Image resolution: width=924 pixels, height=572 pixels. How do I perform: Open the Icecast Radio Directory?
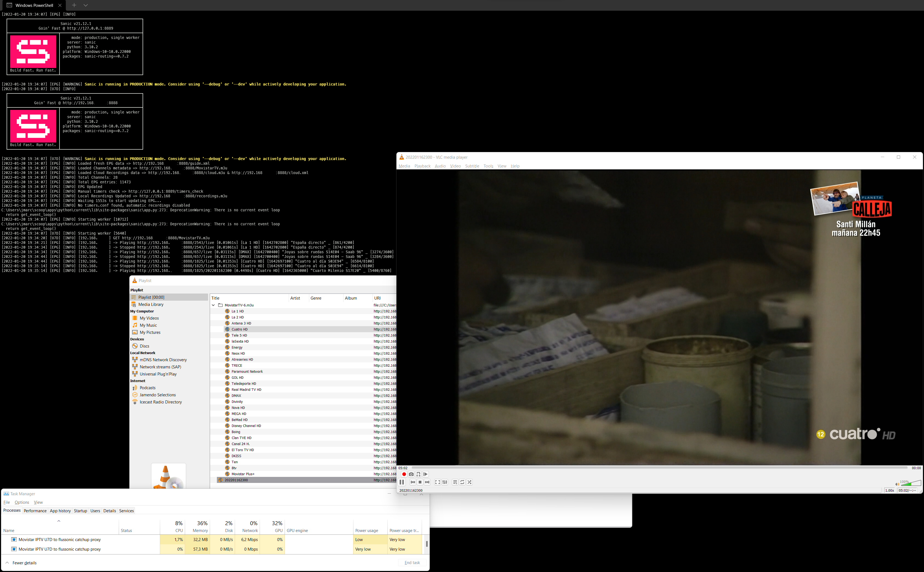click(x=160, y=402)
